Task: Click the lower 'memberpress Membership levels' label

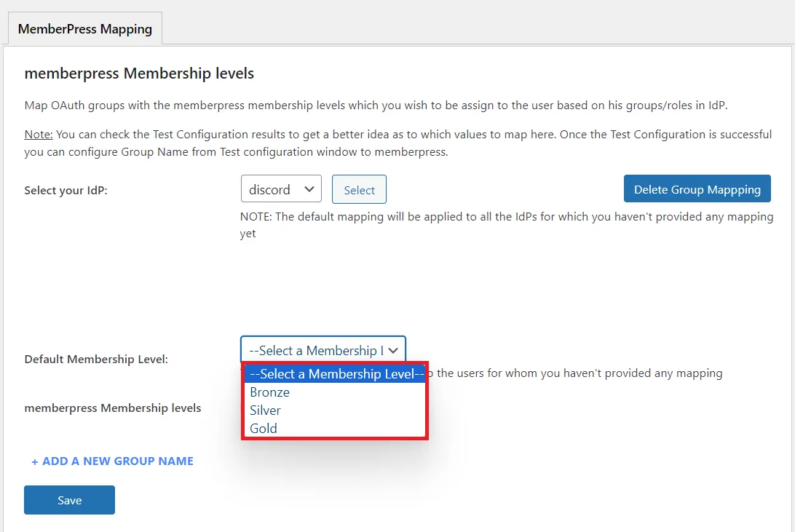Action: 113,408
